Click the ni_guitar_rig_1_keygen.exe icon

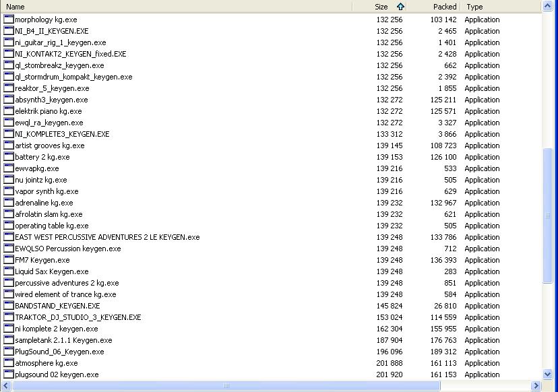click(9, 42)
